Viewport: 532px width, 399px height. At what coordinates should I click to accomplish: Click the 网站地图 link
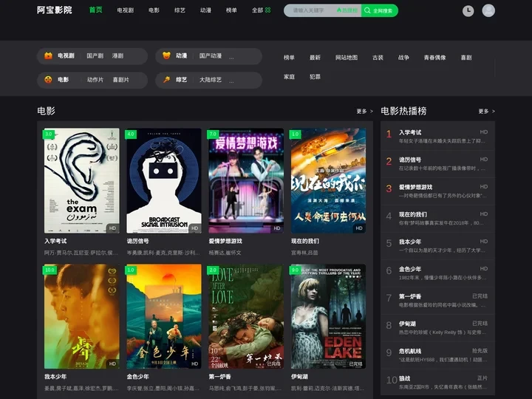[347, 58]
